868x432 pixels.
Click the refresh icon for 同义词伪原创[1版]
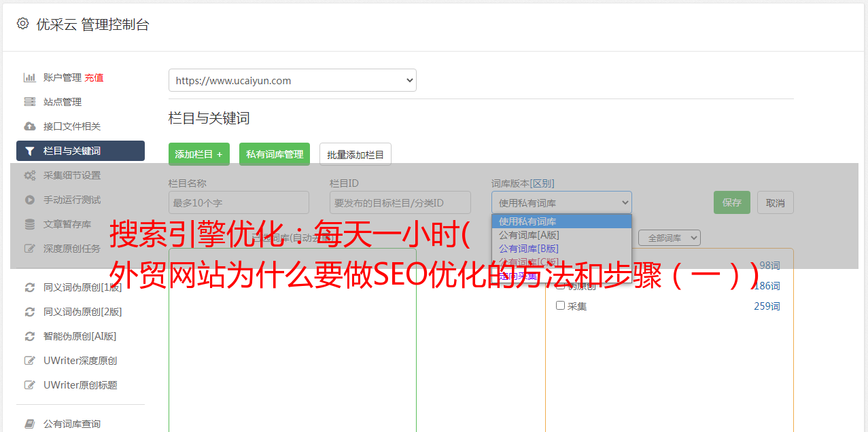(x=30, y=287)
